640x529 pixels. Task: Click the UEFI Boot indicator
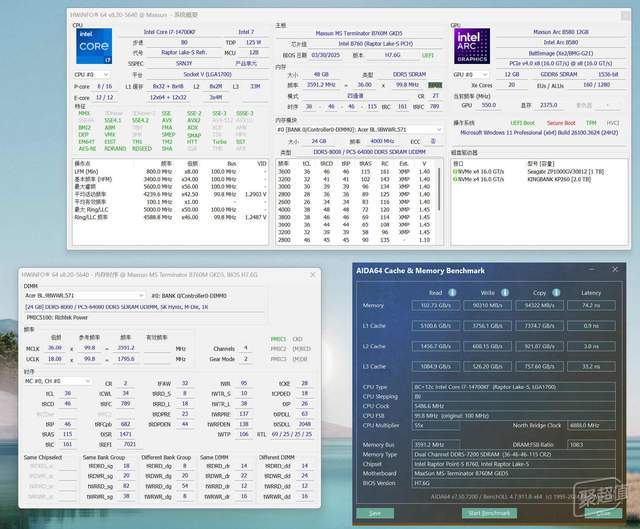coord(522,123)
